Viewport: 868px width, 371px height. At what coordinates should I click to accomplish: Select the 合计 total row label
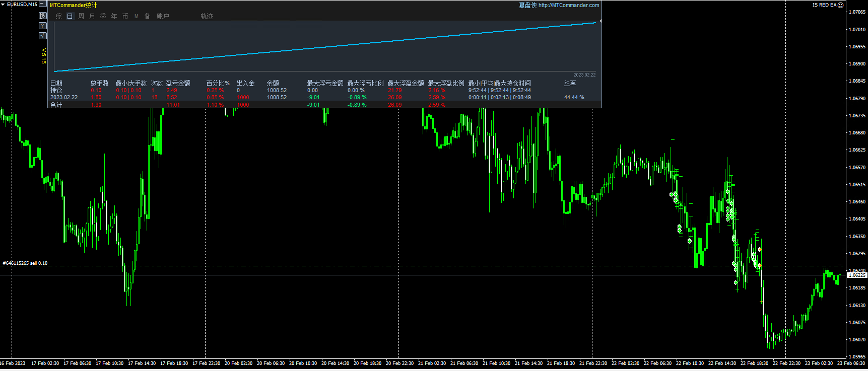click(x=56, y=105)
